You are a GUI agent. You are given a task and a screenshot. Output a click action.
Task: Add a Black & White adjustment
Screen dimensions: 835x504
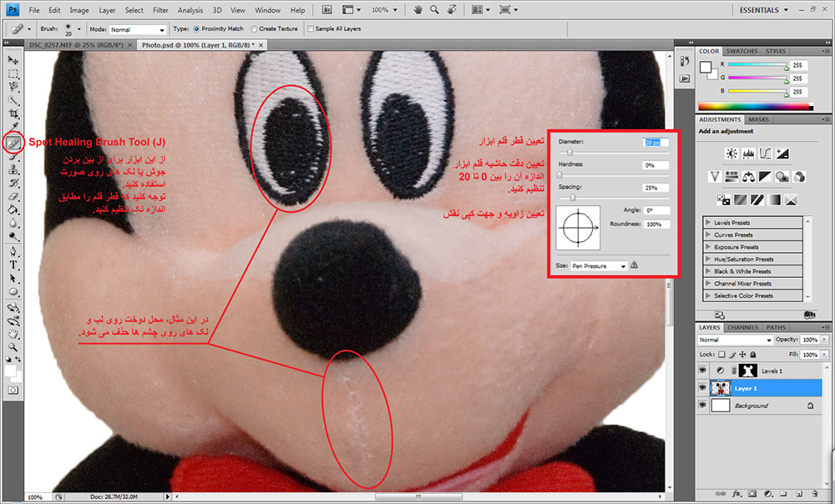point(765,177)
